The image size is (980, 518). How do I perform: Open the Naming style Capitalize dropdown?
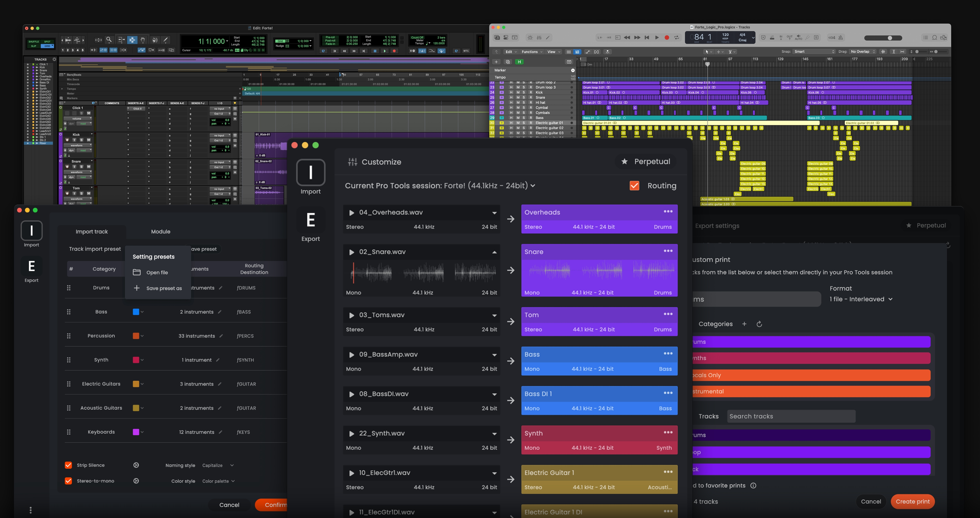(218, 465)
